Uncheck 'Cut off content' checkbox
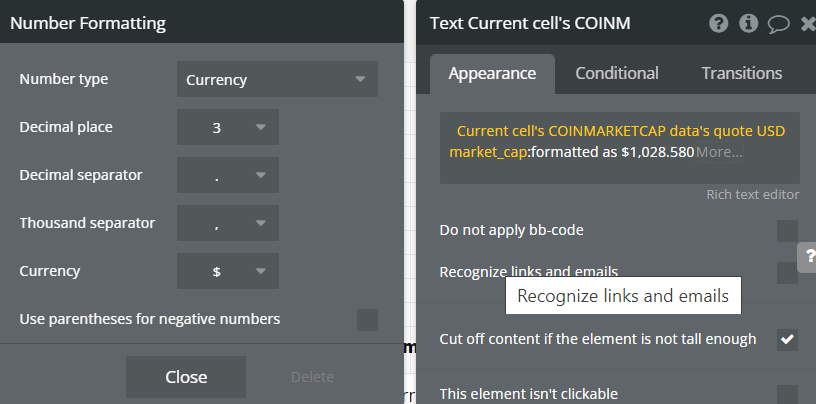This screenshot has width=816, height=404. point(788,339)
